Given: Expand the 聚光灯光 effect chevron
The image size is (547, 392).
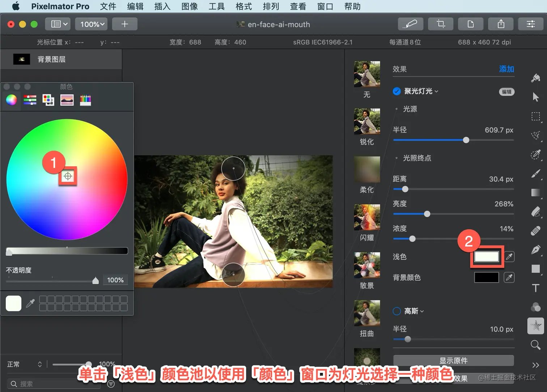Looking at the screenshot, I should (437, 91).
